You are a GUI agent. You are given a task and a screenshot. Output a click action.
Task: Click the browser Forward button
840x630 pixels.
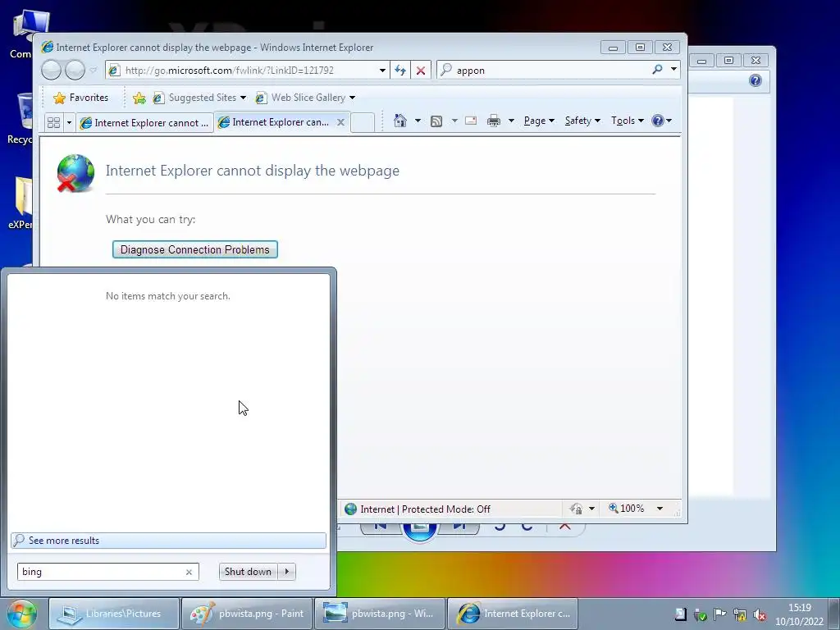click(75, 71)
